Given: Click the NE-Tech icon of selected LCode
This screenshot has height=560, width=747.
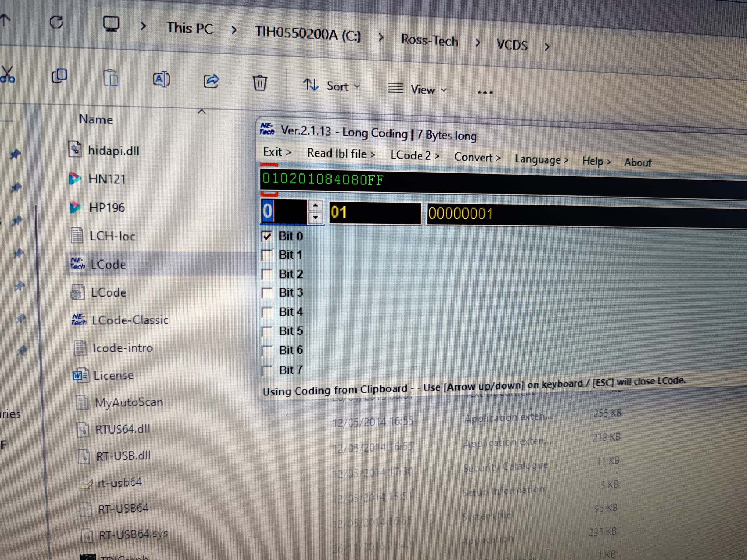Looking at the screenshot, I should coord(78,263).
